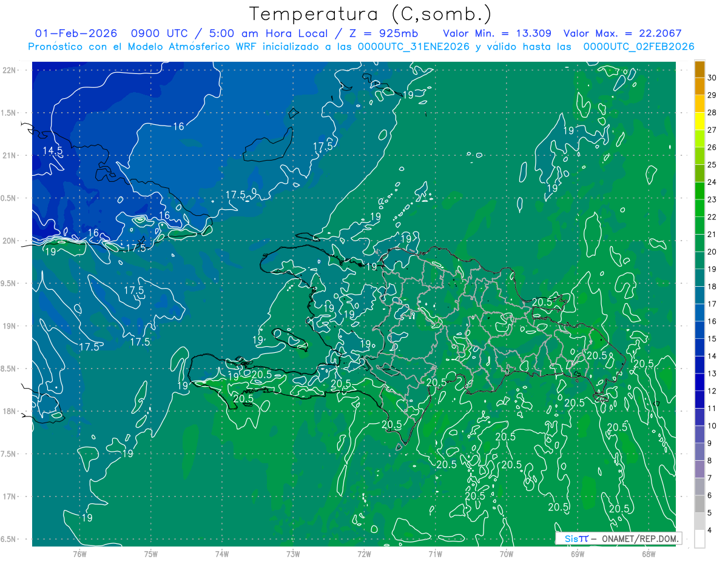
Task: Click the '14.5' contour label
Action: pyautogui.click(x=53, y=150)
